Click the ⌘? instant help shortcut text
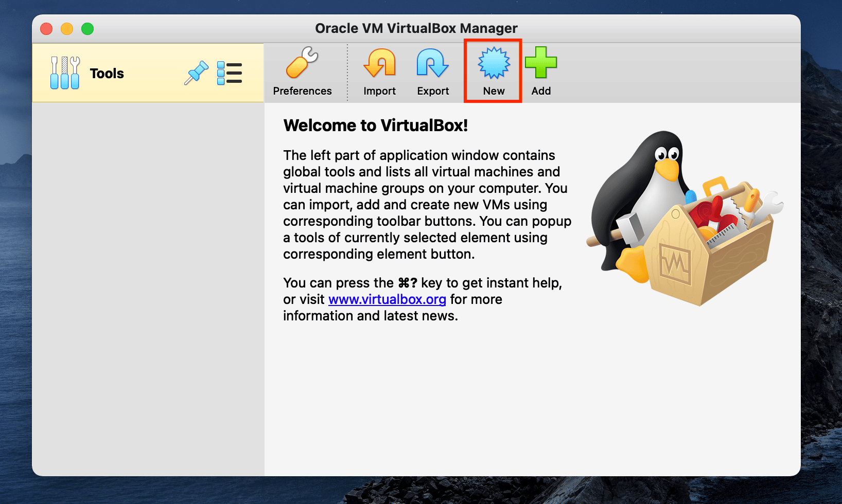This screenshot has height=504, width=842. (407, 283)
